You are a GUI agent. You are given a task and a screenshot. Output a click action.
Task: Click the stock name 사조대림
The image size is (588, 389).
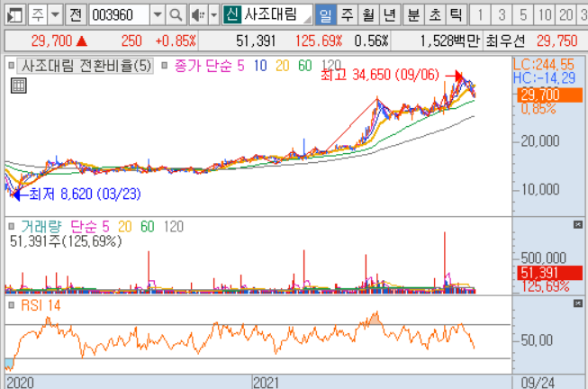(270, 14)
